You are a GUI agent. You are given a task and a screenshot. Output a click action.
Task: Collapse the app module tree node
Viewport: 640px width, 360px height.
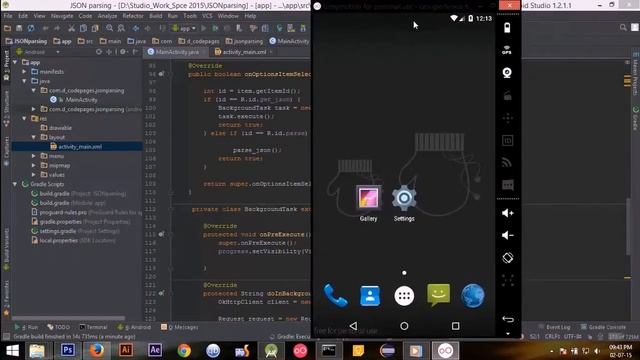tap(15, 62)
